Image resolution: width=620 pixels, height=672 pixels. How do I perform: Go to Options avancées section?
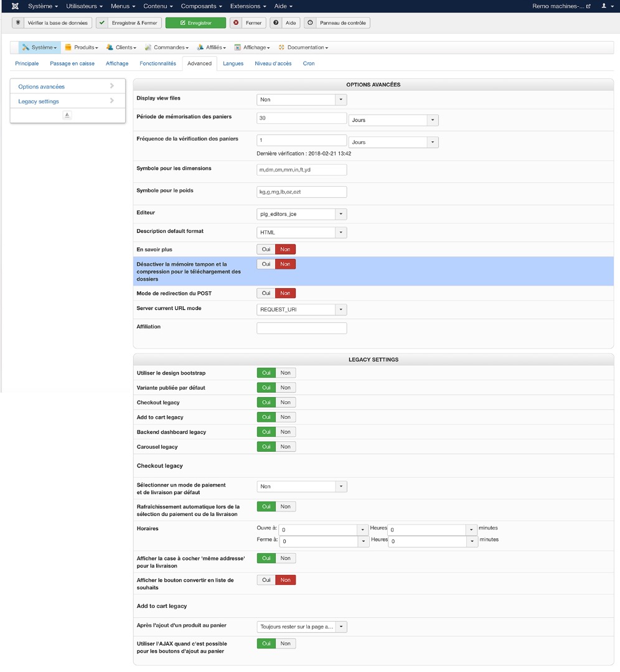coord(68,86)
